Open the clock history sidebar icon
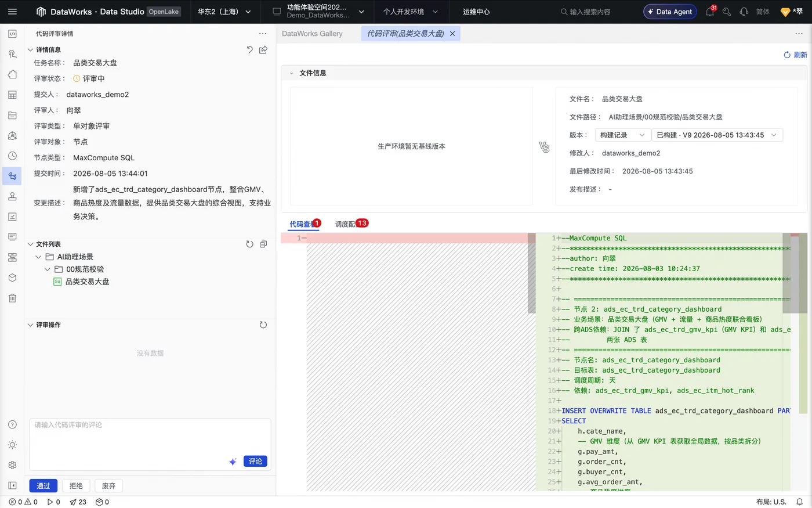 click(12, 156)
